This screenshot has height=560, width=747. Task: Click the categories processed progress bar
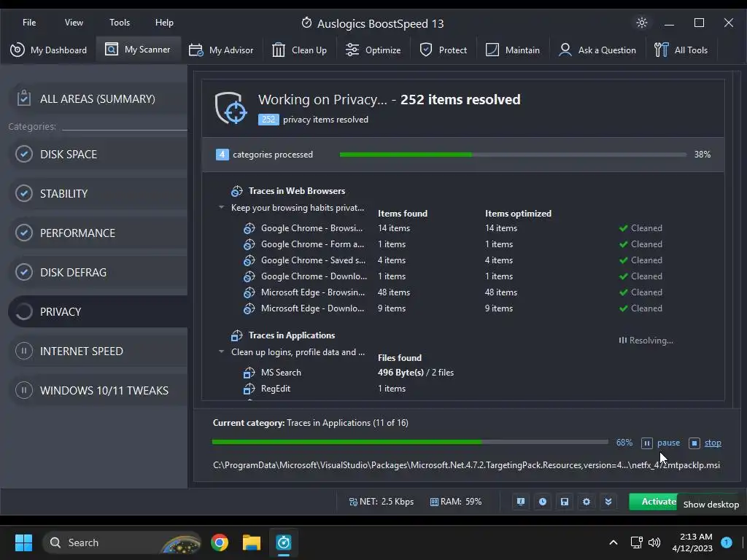513,155
